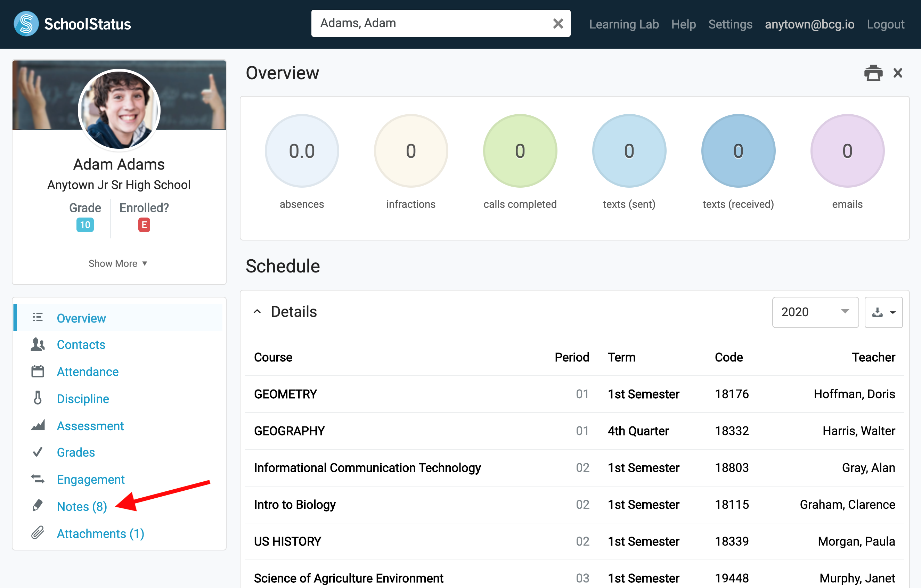Click the Teacher column header
921x588 pixels.
tap(873, 357)
